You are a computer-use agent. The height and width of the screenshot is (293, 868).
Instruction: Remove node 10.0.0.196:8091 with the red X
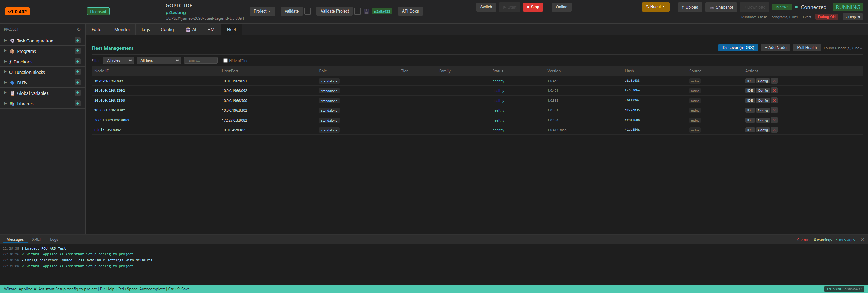774,81
